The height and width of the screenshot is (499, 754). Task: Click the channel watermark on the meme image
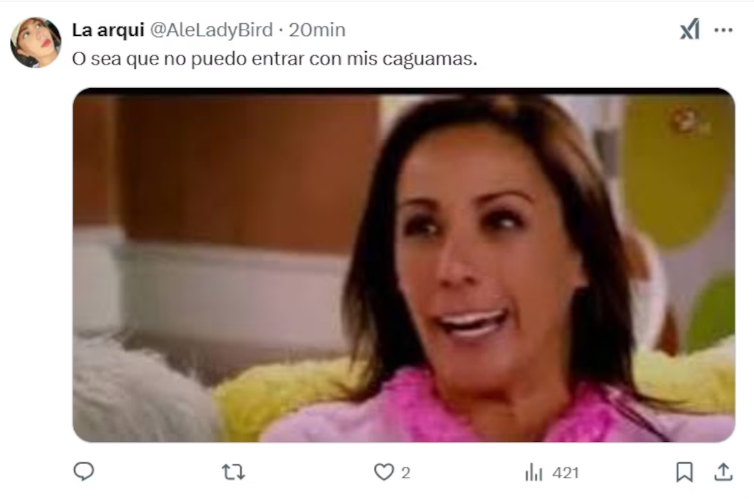coord(690,123)
